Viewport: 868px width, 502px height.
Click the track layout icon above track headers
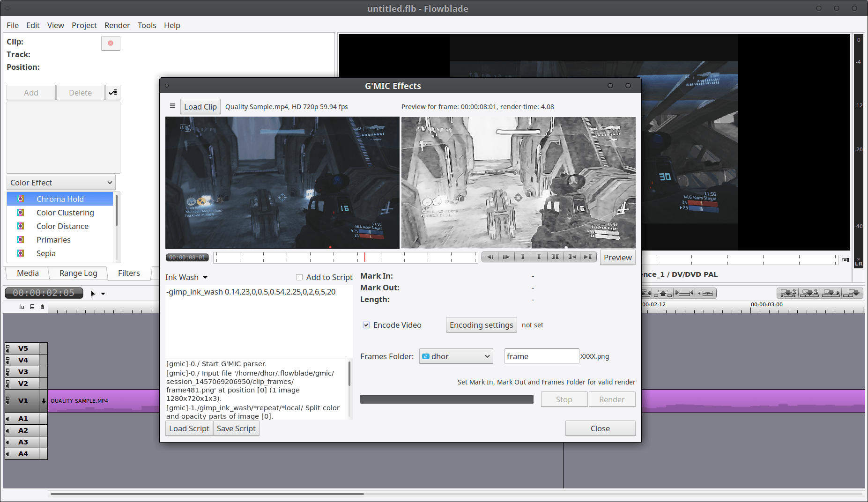click(x=32, y=307)
